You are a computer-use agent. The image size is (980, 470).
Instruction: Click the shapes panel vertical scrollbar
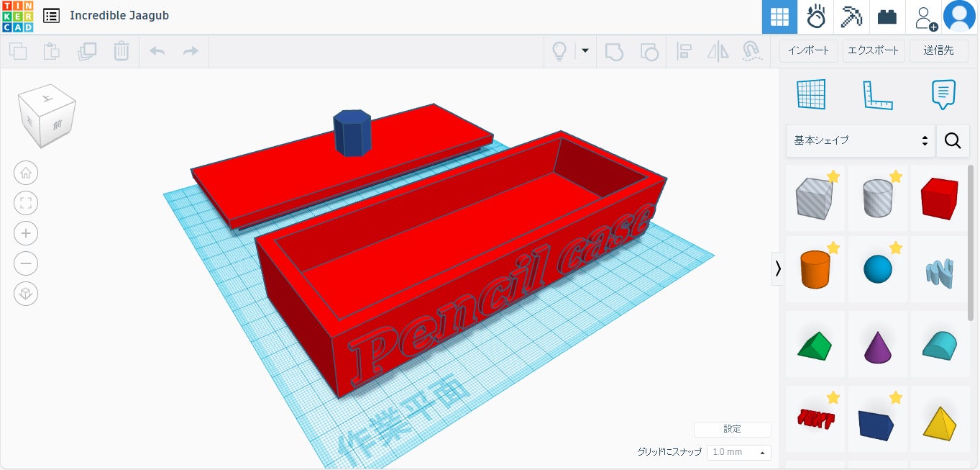coord(971,242)
